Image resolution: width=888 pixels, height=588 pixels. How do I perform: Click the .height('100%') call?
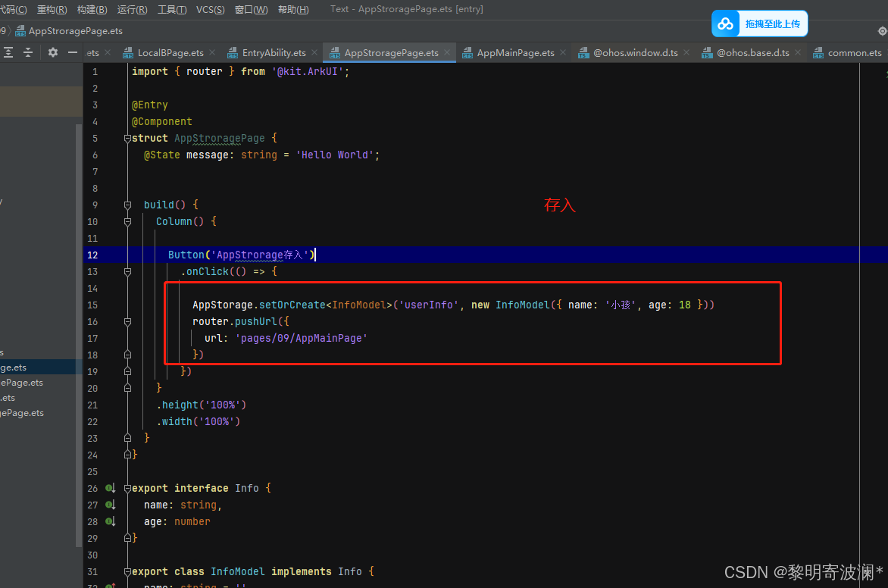pyautogui.click(x=201, y=405)
